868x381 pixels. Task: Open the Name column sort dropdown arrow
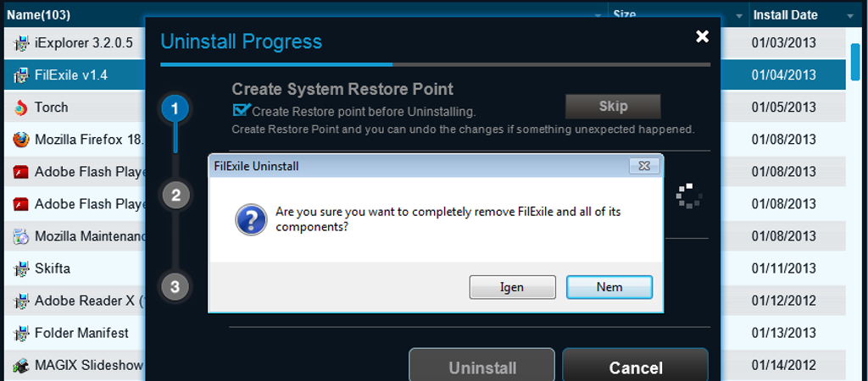[x=598, y=16]
